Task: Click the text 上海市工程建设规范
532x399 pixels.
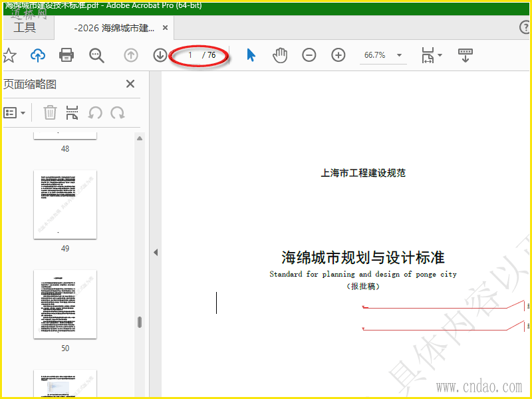Action: [363, 173]
